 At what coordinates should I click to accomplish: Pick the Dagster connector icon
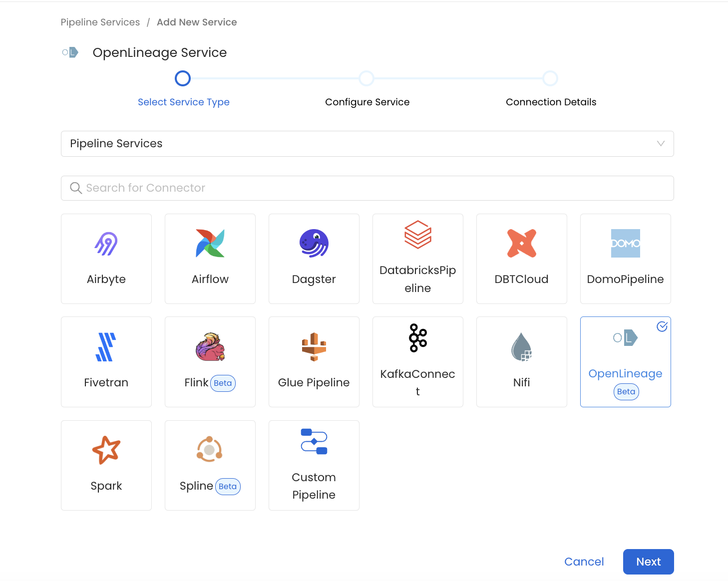click(x=314, y=244)
